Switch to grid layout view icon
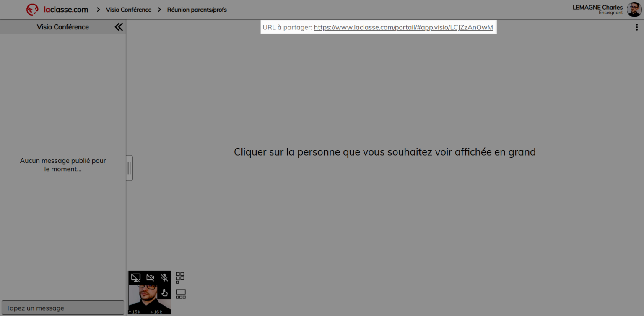 point(180,277)
